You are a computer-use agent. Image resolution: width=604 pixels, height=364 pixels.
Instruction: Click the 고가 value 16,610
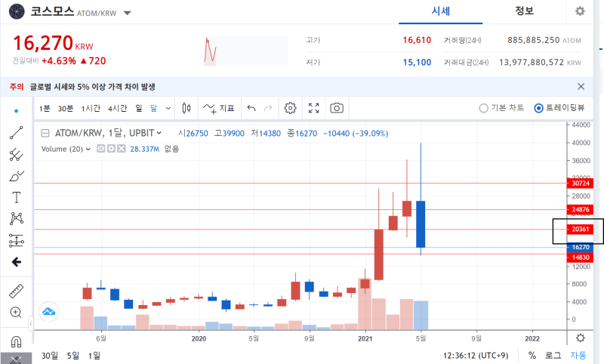(417, 40)
